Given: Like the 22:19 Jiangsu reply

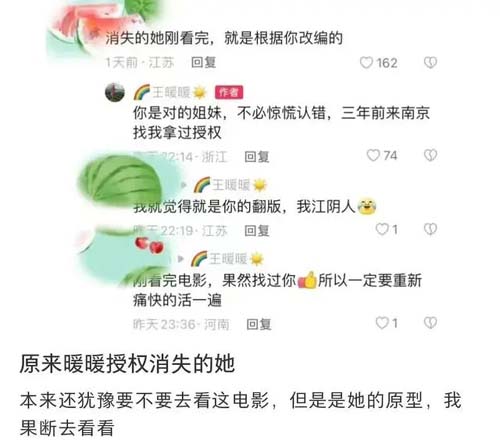Looking at the screenshot, I should [382, 229].
